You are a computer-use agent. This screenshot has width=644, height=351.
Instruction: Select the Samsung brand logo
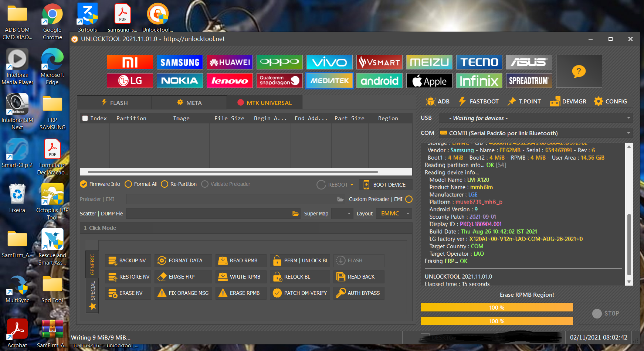tap(180, 62)
